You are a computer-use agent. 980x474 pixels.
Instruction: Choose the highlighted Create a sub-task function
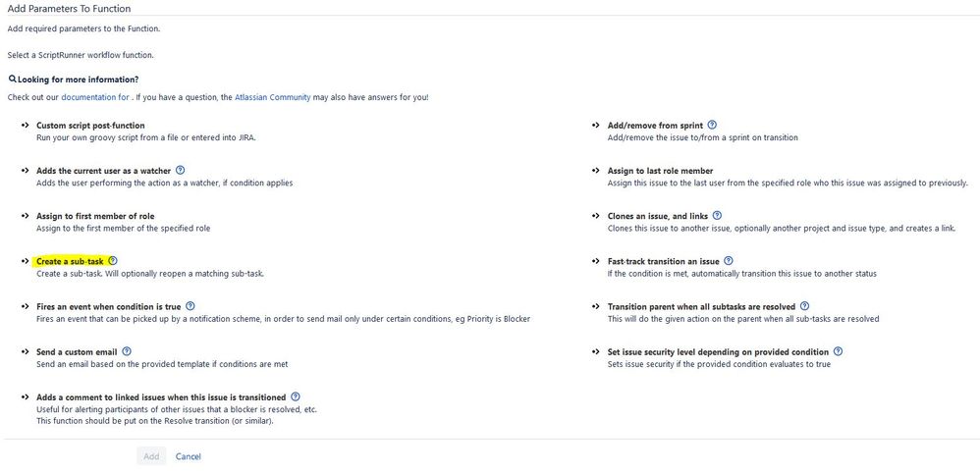70,262
